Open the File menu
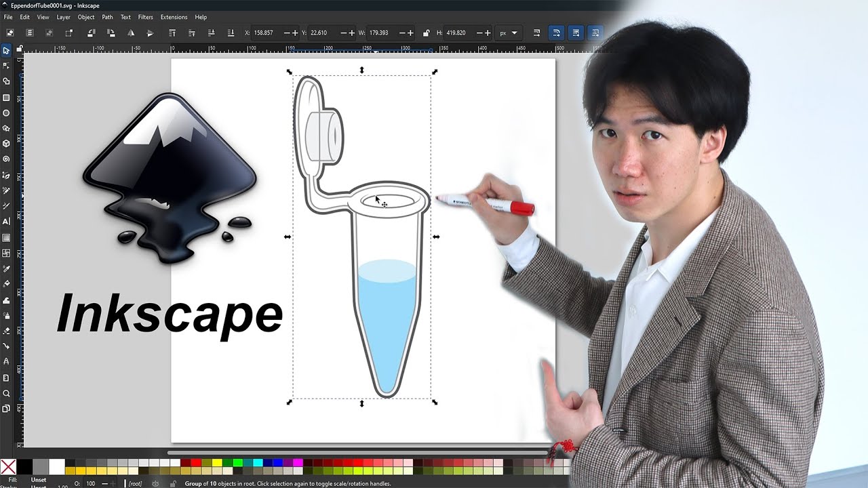 pos(8,17)
